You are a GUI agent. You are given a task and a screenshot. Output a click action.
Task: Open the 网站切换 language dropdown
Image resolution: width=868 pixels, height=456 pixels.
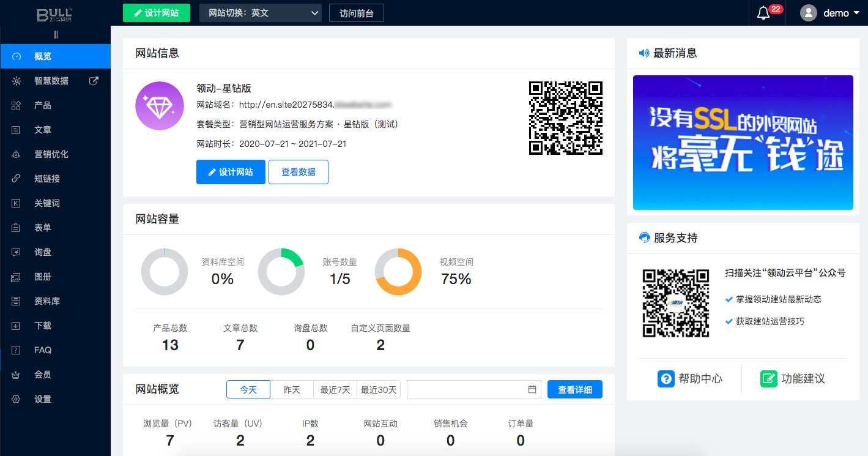pyautogui.click(x=261, y=13)
